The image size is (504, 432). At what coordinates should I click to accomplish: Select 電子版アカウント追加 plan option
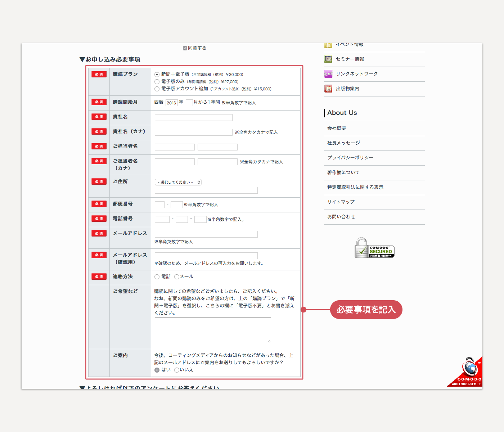pos(157,89)
